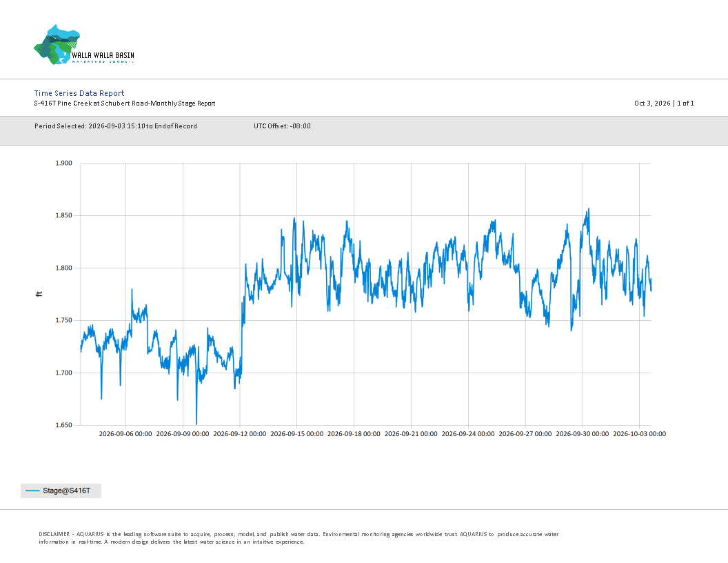Click the 2026-09-06 00:00 x-axis label
This screenshot has width=728, height=563.
click(125, 434)
